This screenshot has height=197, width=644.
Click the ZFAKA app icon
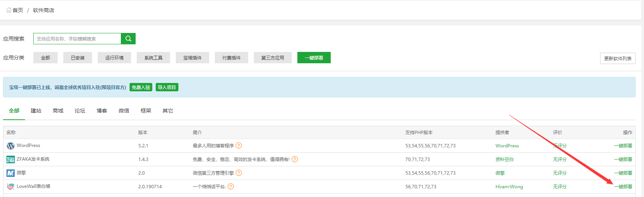coord(11,159)
